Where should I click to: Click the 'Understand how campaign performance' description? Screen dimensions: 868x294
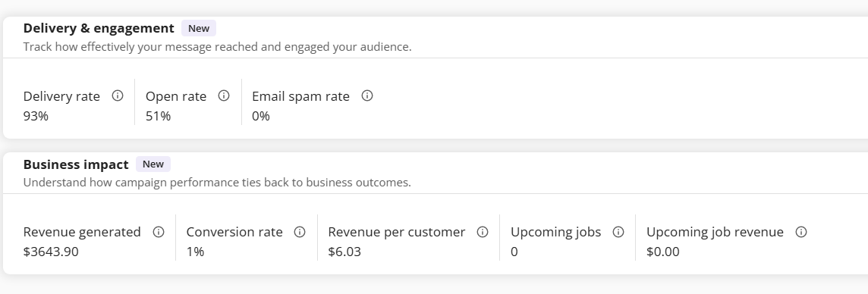(217, 183)
